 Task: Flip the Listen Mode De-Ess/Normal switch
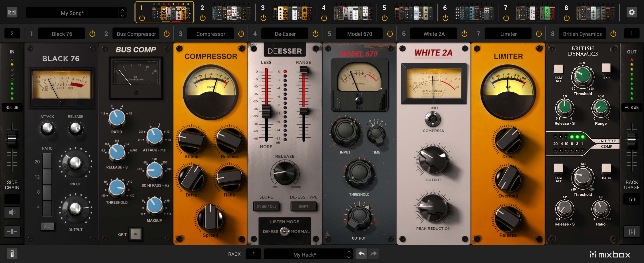(284, 231)
